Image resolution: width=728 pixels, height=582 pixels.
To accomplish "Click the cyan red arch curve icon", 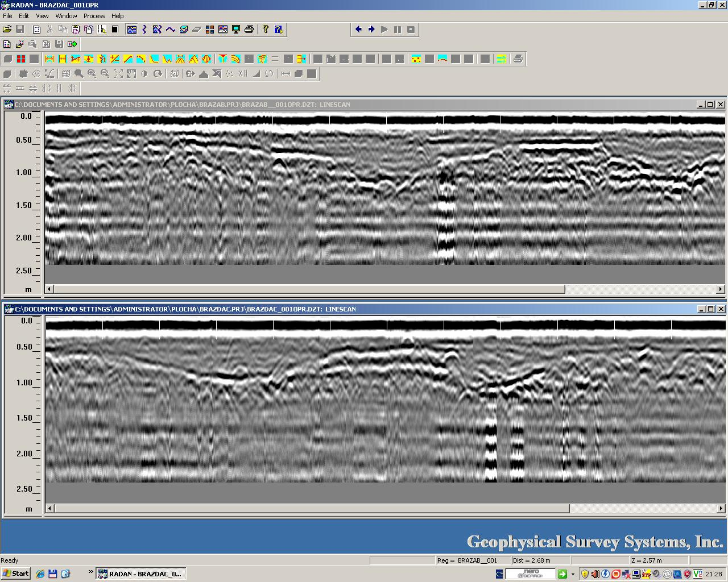I will pyautogui.click(x=442, y=59).
